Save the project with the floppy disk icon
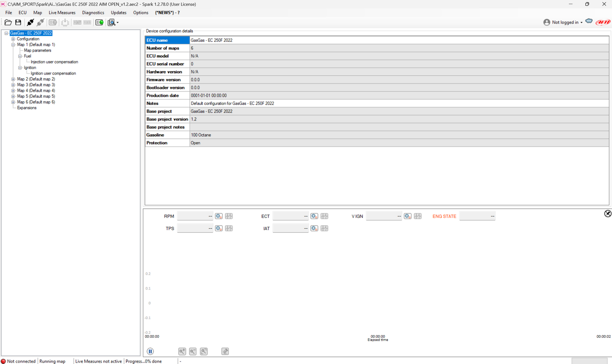Viewport: 612px width, 364px height. click(x=18, y=22)
